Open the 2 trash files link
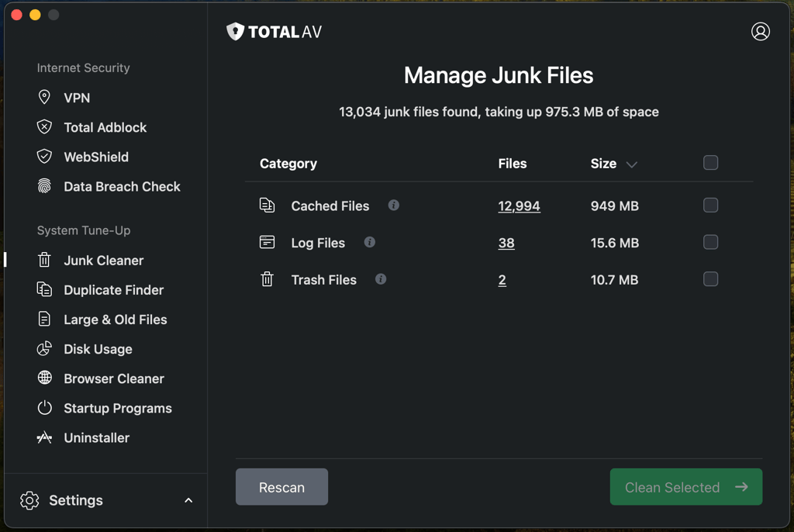The image size is (794, 532). click(502, 280)
